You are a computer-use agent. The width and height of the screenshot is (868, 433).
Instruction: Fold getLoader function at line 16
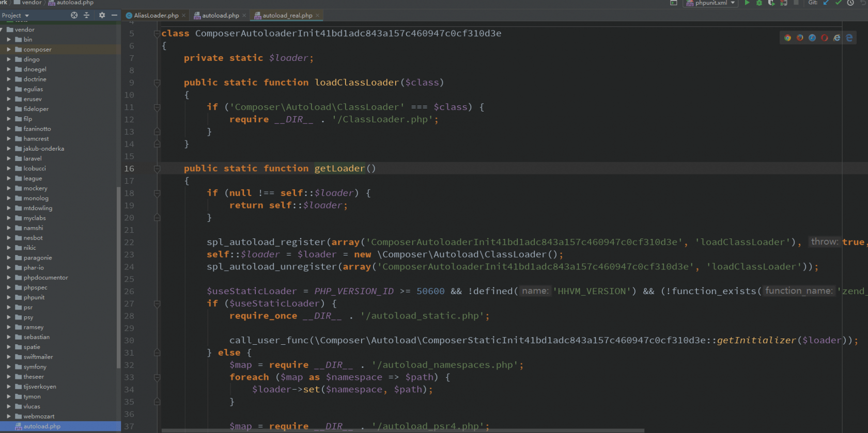[x=157, y=169]
